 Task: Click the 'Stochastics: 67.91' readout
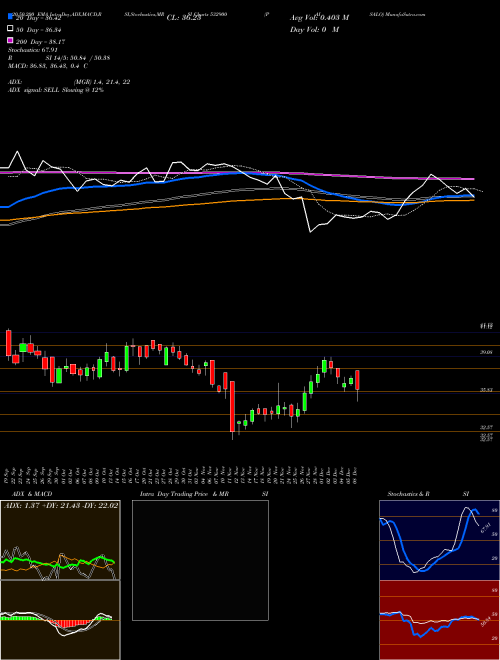[x=32, y=50]
